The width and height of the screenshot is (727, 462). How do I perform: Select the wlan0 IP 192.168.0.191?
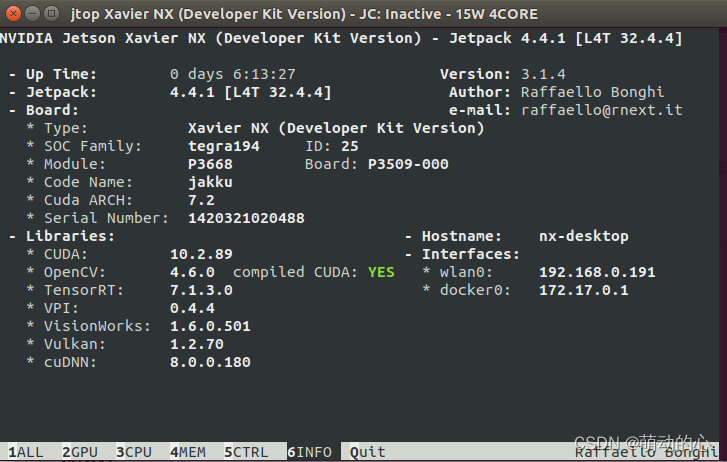(x=597, y=272)
